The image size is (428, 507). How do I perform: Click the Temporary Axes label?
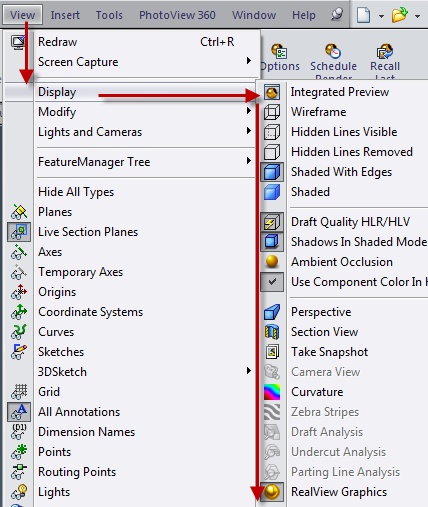coord(80,272)
